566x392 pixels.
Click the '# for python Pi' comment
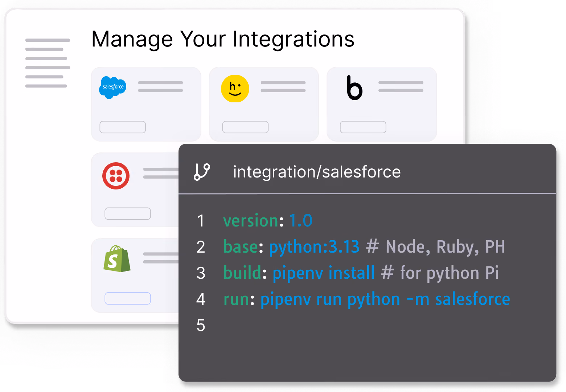440,273
